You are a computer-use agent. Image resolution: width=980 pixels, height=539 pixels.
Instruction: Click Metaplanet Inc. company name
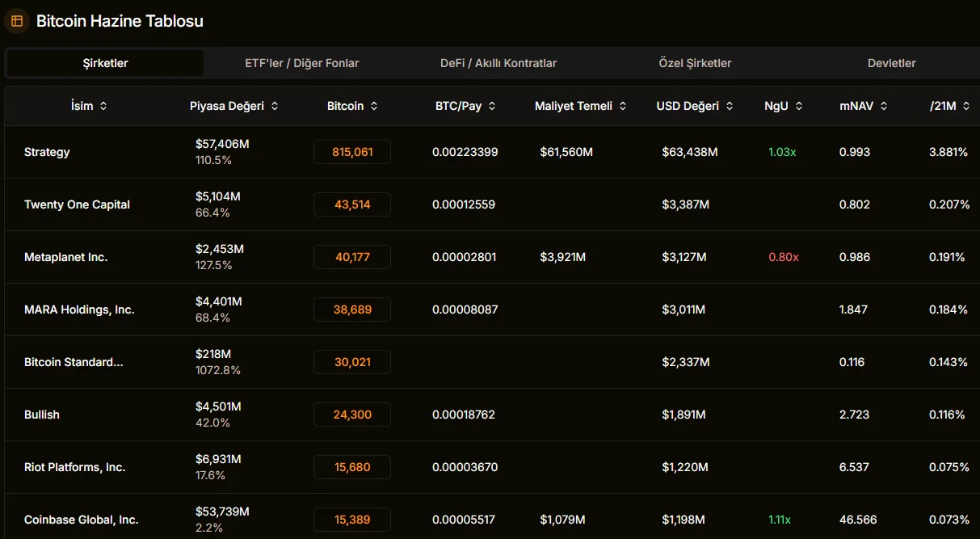[x=65, y=257]
